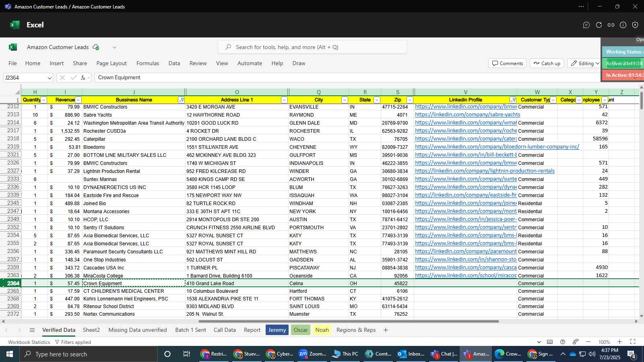This screenshot has height=362, width=644.
Task: Open the Inbox Outlook taskbar item
Action: click(411, 354)
